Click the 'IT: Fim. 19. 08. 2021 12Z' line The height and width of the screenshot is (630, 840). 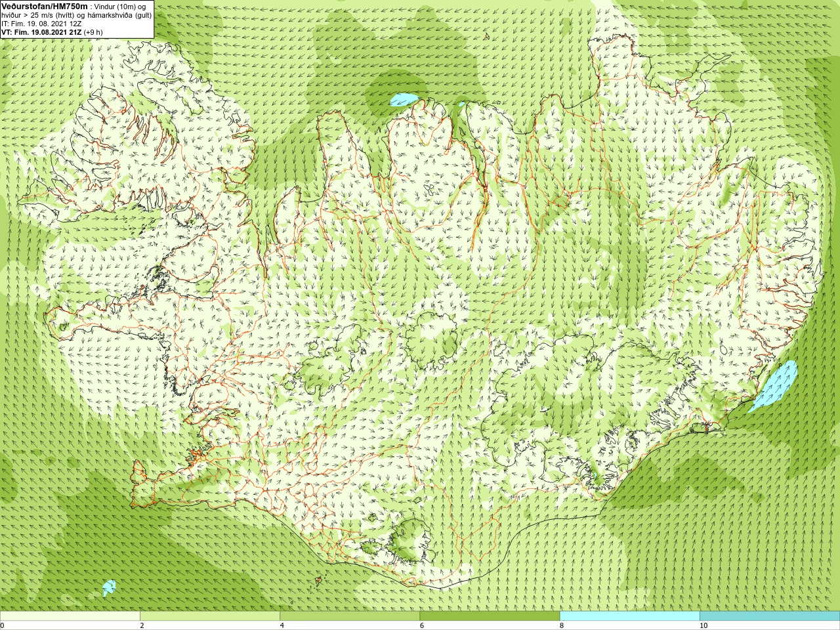tap(41, 23)
